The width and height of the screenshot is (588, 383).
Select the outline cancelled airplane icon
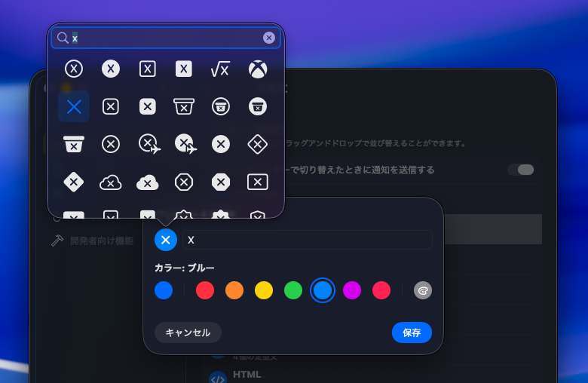coord(149,145)
